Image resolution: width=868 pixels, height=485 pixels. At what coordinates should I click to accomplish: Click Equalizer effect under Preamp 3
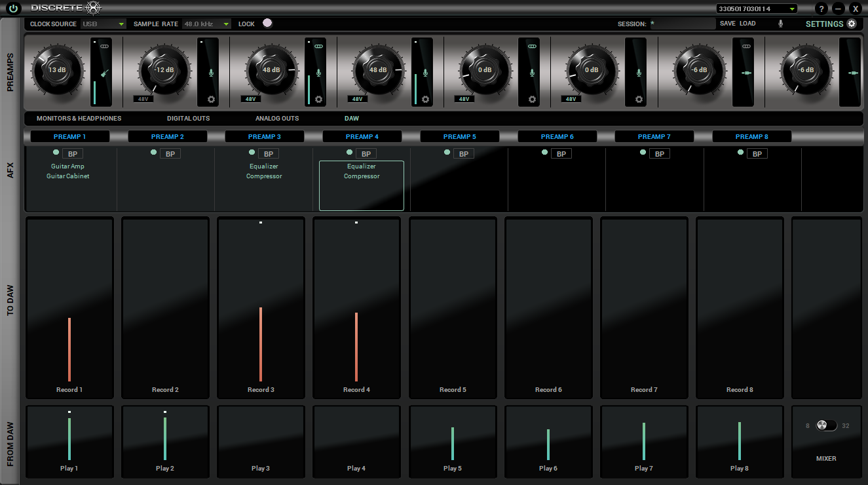pyautogui.click(x=264, y=166)
